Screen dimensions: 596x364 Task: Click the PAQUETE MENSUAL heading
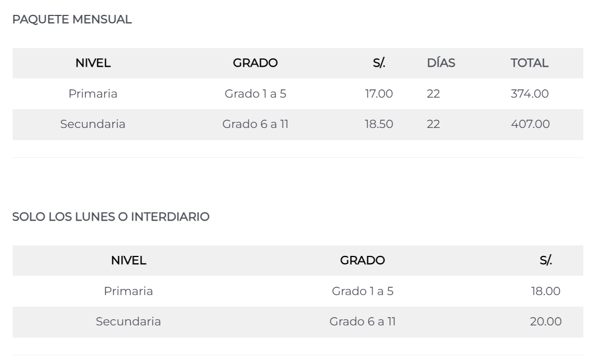[72, 20]
